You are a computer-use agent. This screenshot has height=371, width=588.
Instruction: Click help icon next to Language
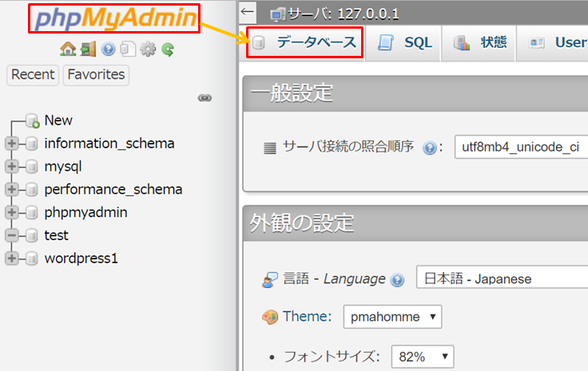point(397,280)
